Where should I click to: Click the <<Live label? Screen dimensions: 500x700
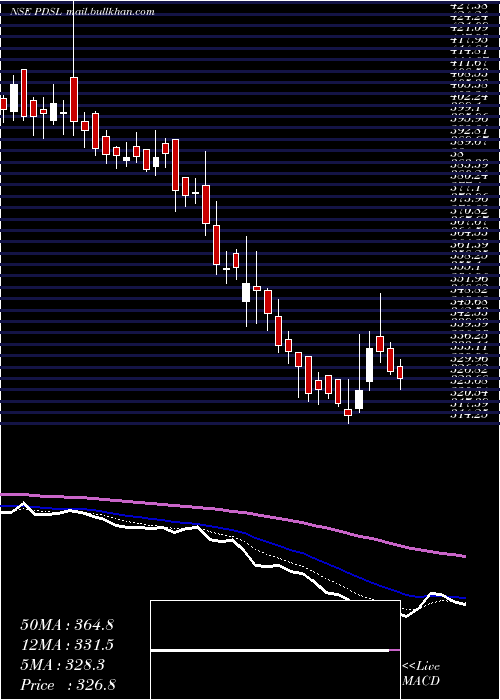[421, 667]
